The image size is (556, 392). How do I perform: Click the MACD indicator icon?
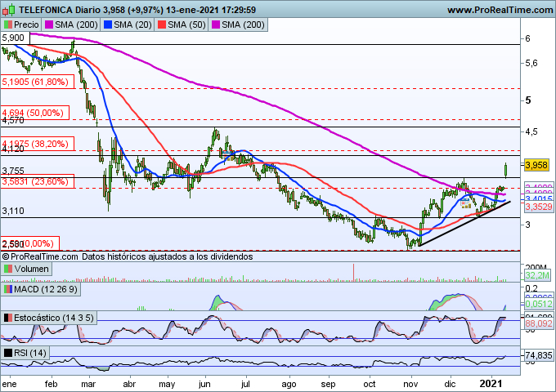9,289
